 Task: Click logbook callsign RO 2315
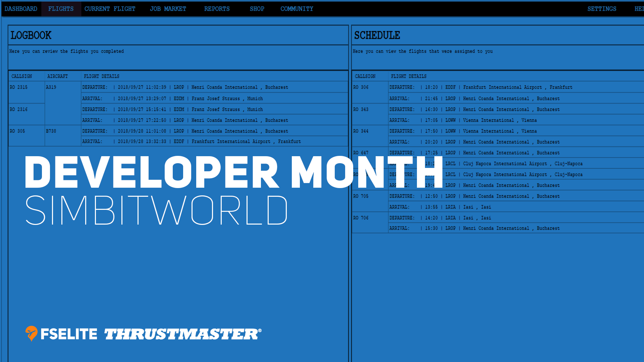pos(18,87)
